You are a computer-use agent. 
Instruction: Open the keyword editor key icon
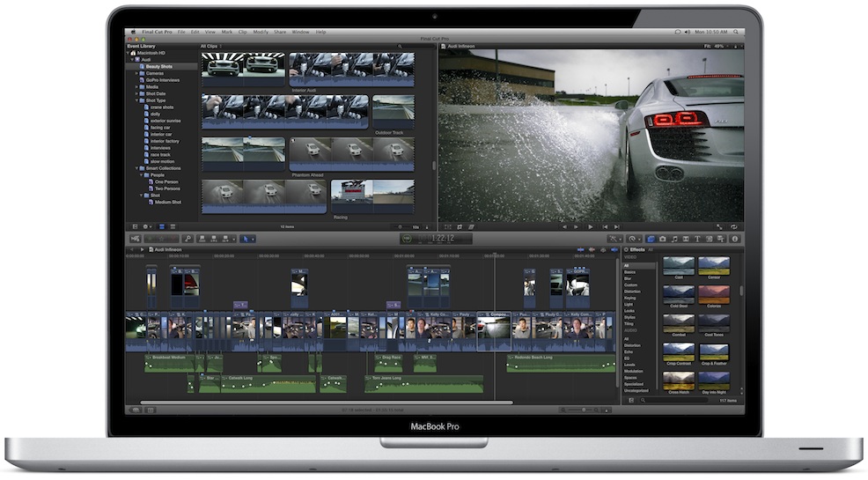pos(188,240)
